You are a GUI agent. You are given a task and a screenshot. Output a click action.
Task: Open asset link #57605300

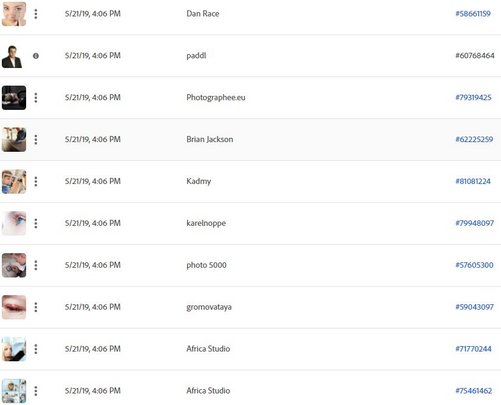pos(474,265)
